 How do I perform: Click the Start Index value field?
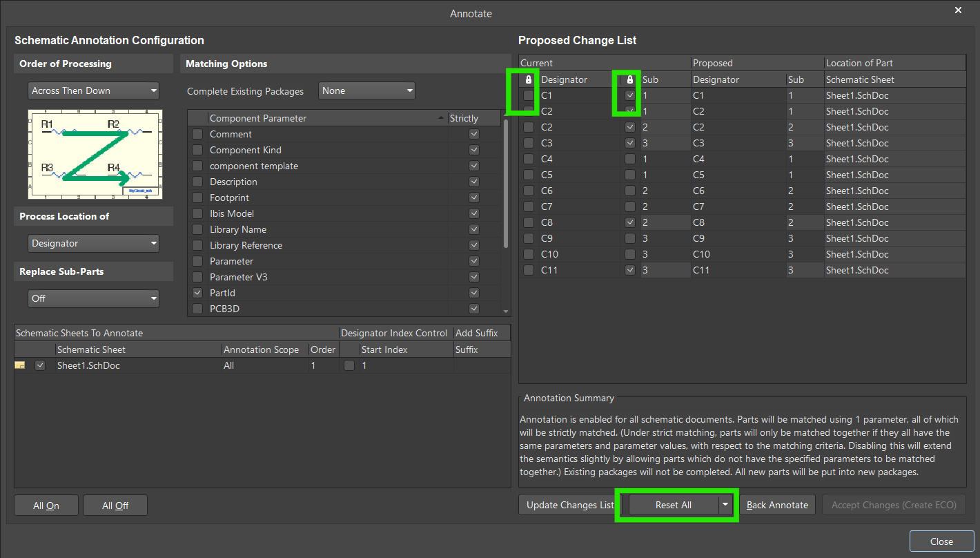(x=406, y=365)
